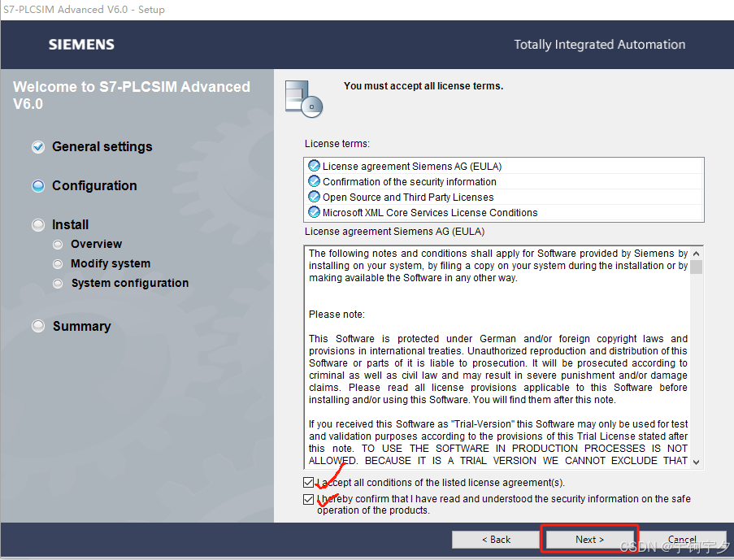Click the Modify system sub-step
Viewport: 734px width, 560px height.
111,263
